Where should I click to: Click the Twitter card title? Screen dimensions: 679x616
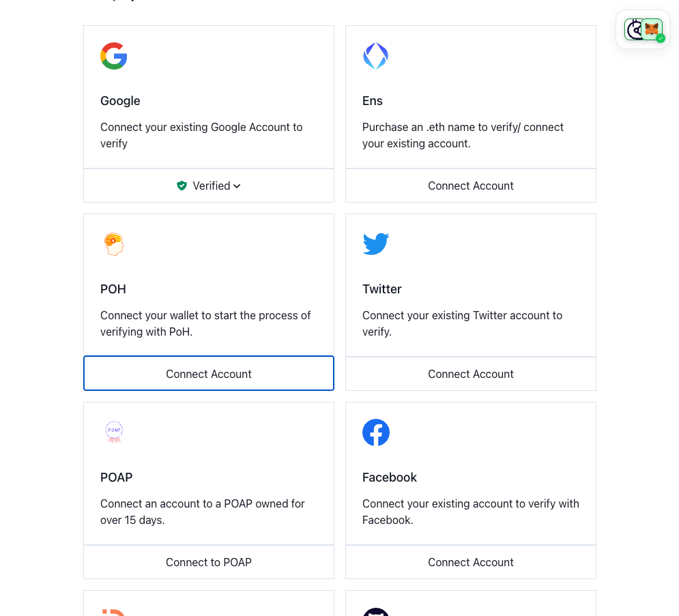382,289
